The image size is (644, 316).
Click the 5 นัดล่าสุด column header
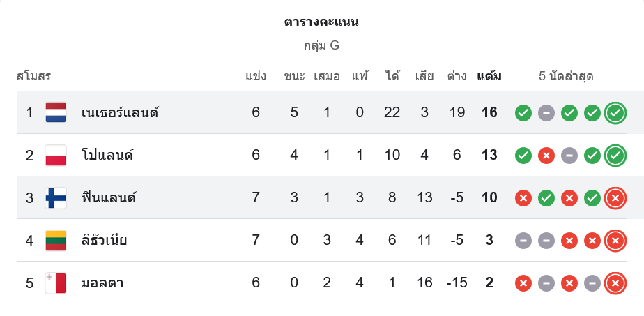click(566, 76)
